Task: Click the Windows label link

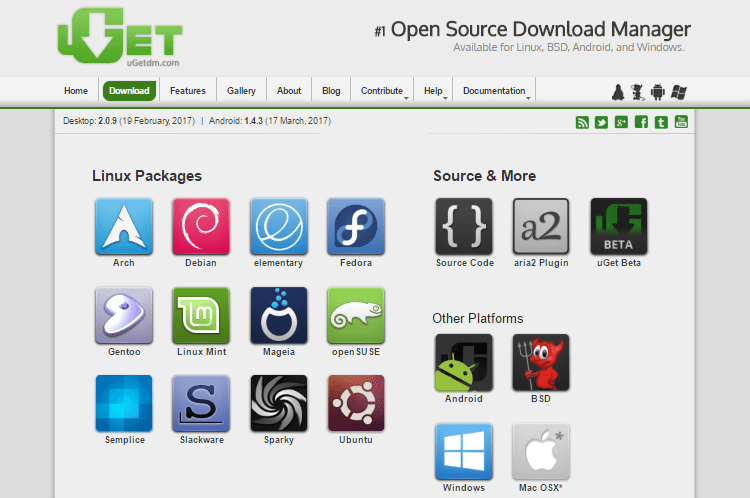Action: pos(464,487)
